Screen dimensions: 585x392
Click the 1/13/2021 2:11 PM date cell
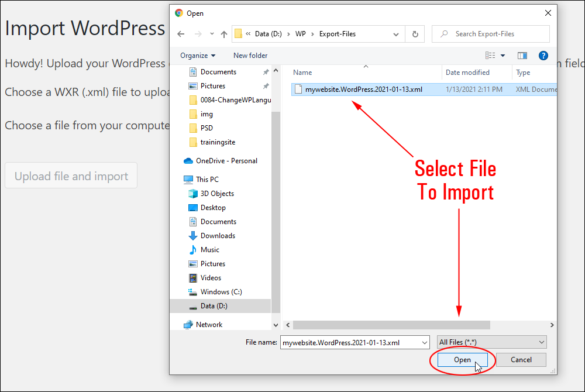[474, 90]
